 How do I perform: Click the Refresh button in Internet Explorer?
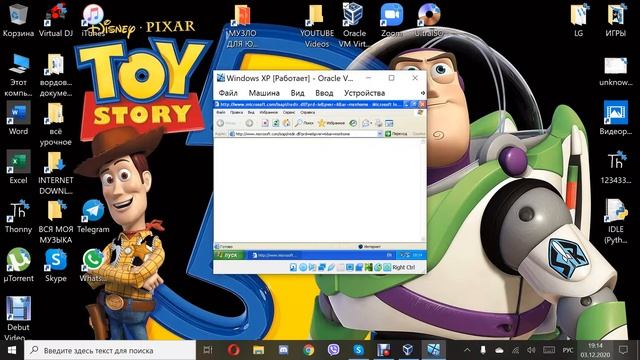point(276,123)
